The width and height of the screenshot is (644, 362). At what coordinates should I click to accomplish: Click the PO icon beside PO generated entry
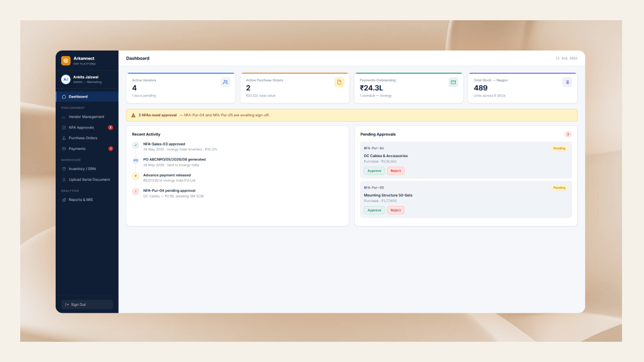point(135,161)
